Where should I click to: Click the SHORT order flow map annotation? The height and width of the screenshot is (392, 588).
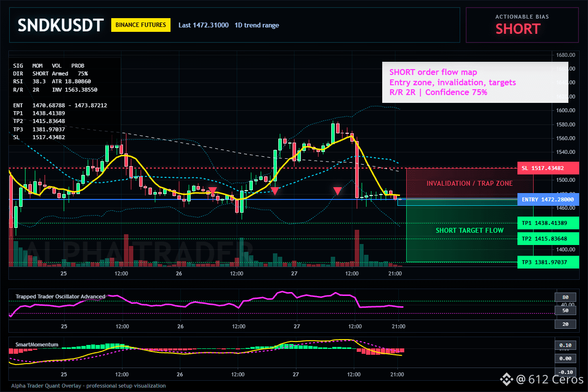(433, 73)
